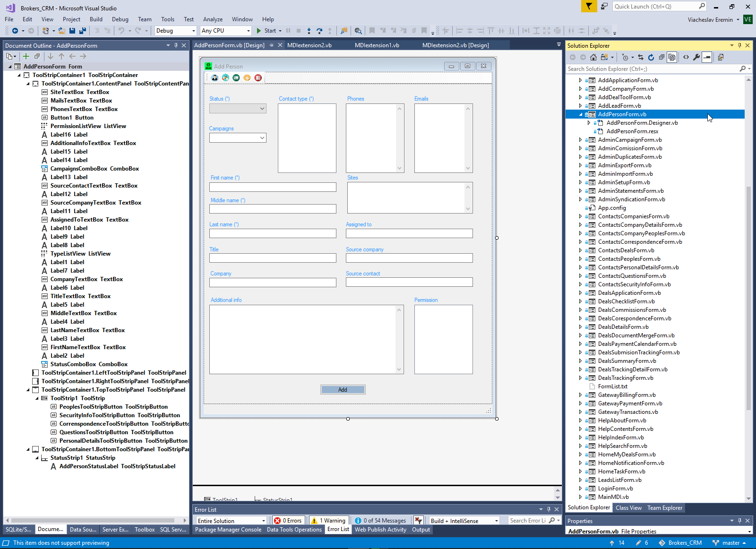Click the red Personal Details toolstrip button
This screenshot has width=756, height=549.
coord(258,77)
